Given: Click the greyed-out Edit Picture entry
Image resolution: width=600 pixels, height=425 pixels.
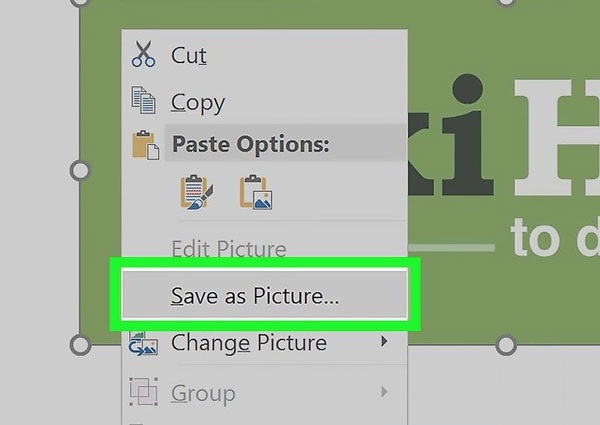Looking at the screenshot, I should pyautogui.click(x=229, y=249).
